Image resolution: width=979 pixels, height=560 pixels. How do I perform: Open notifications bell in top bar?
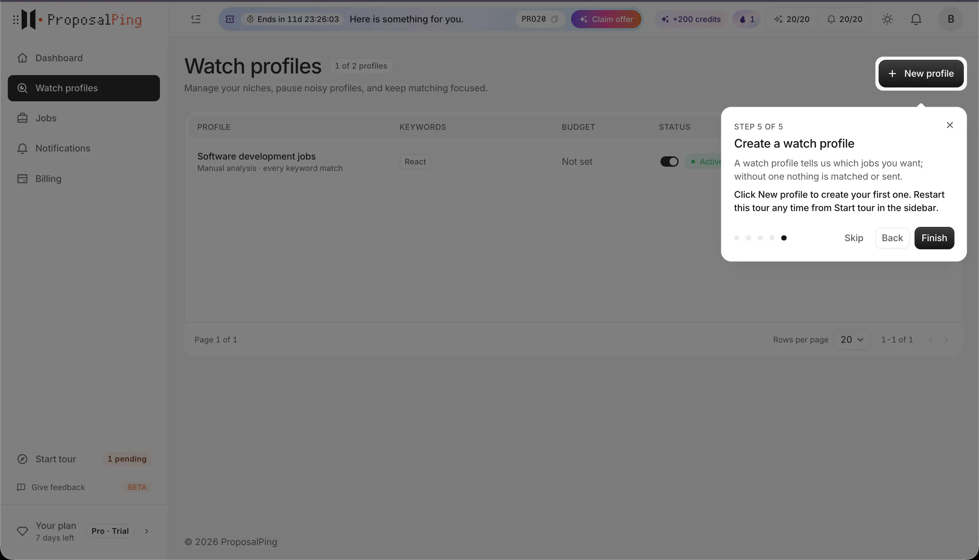coord(916,19)
